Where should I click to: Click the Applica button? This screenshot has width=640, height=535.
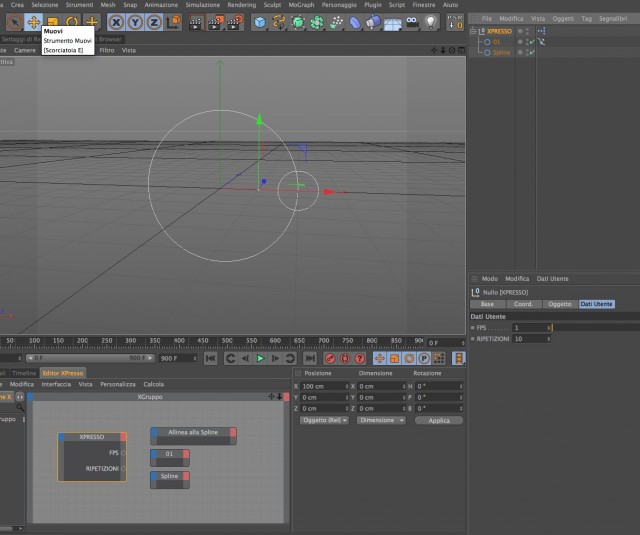[x=439, y=420]
